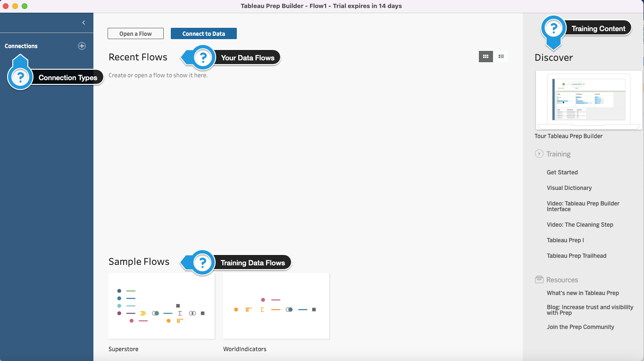
Task: Click the Training section label
Action: (559, 154)
